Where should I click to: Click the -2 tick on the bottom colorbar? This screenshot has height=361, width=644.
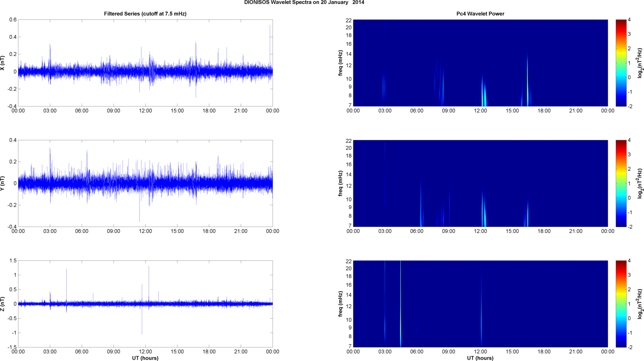629,347
